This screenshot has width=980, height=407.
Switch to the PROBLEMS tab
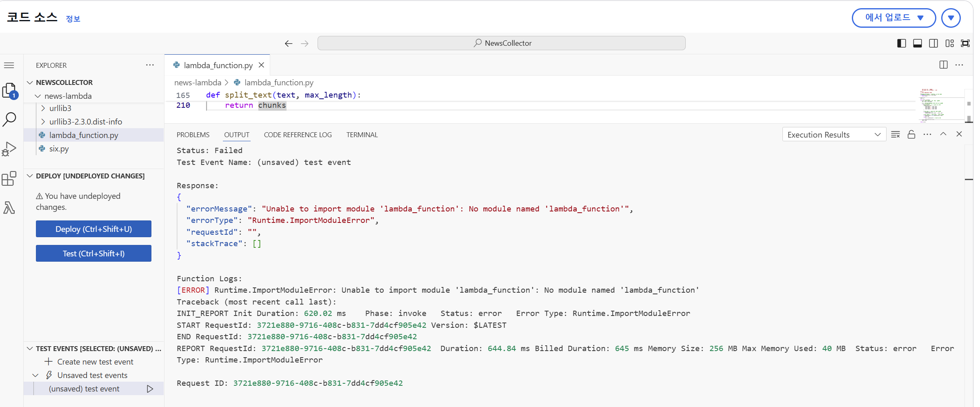point(193,135)
